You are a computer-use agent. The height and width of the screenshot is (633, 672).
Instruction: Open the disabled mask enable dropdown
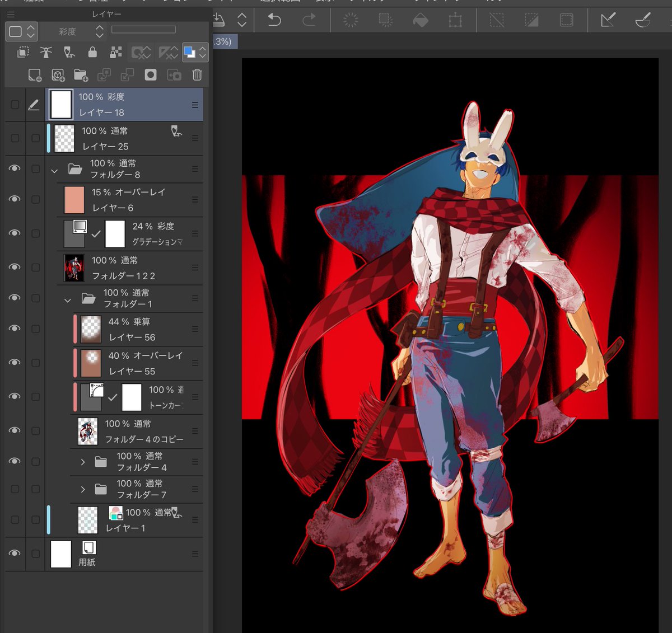[x=141, y=53]
